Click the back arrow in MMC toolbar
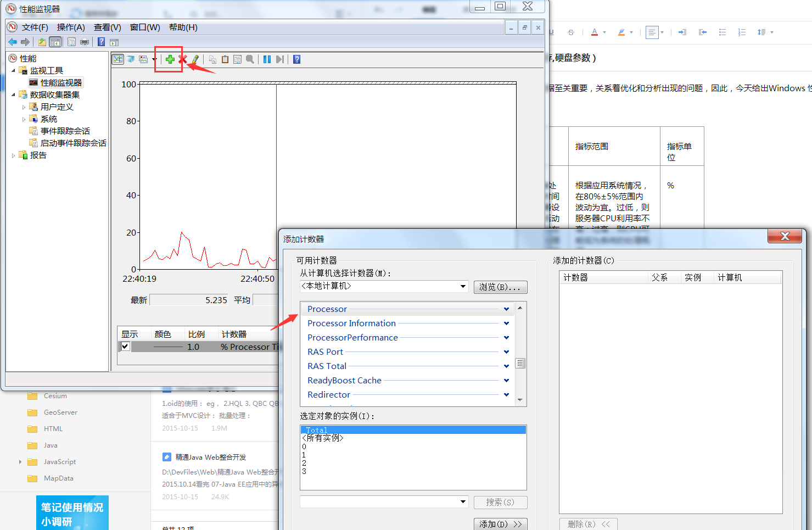 coord(13,42)
